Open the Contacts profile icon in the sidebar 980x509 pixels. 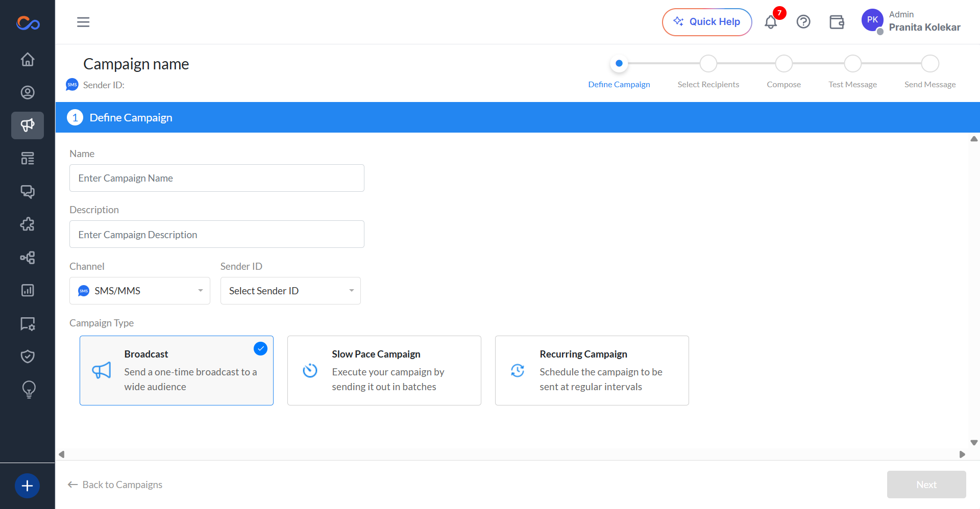tap(28, 92)
